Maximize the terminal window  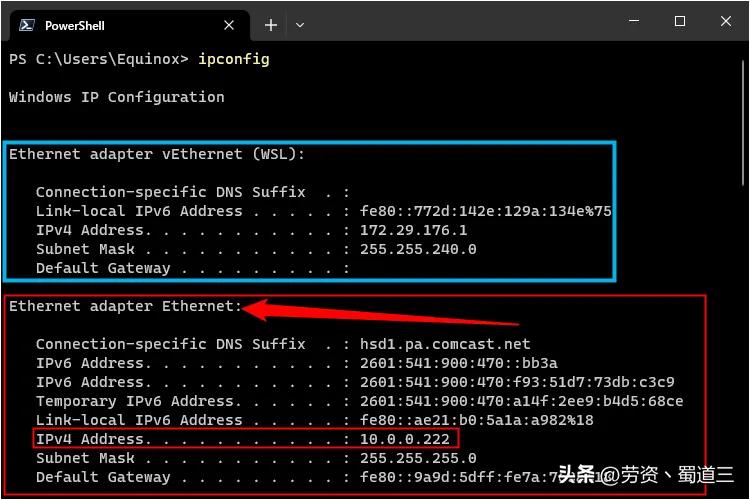(x=680, y=21)
